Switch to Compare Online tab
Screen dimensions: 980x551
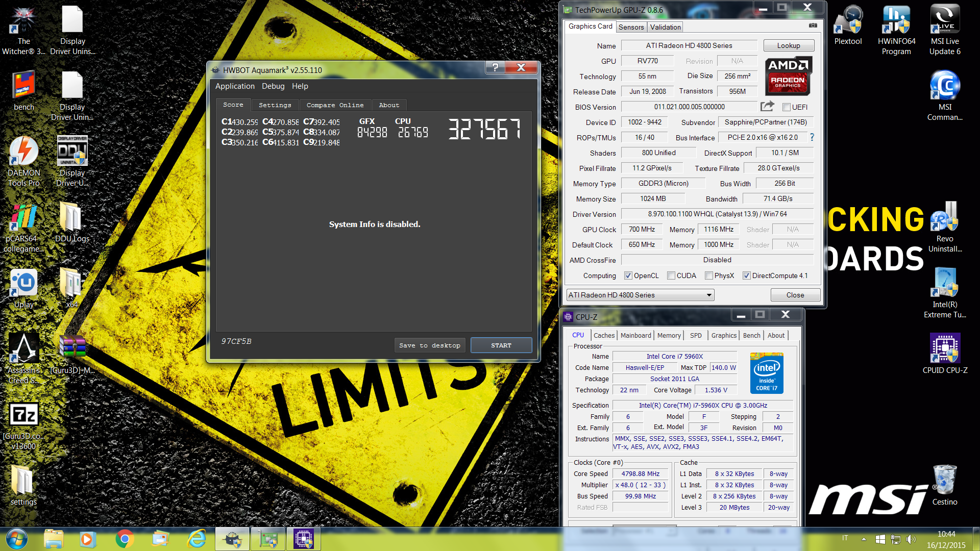335,105
